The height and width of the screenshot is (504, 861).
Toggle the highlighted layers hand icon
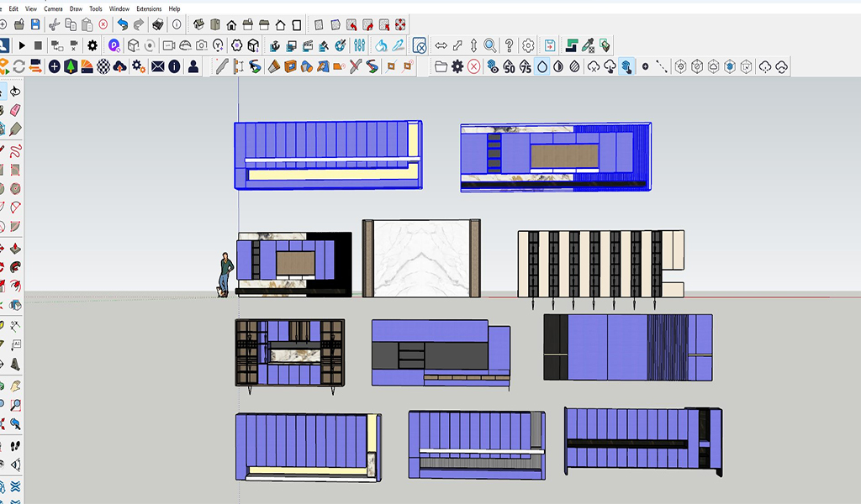click(626, 66)
